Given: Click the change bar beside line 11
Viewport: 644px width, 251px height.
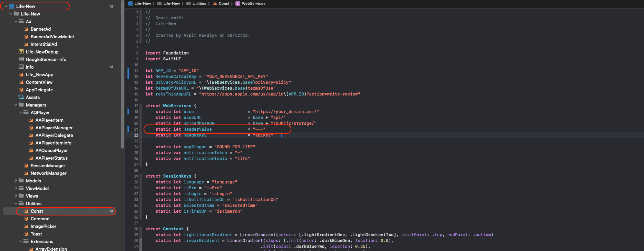Looking at the screenshot, I should (128, 73).
